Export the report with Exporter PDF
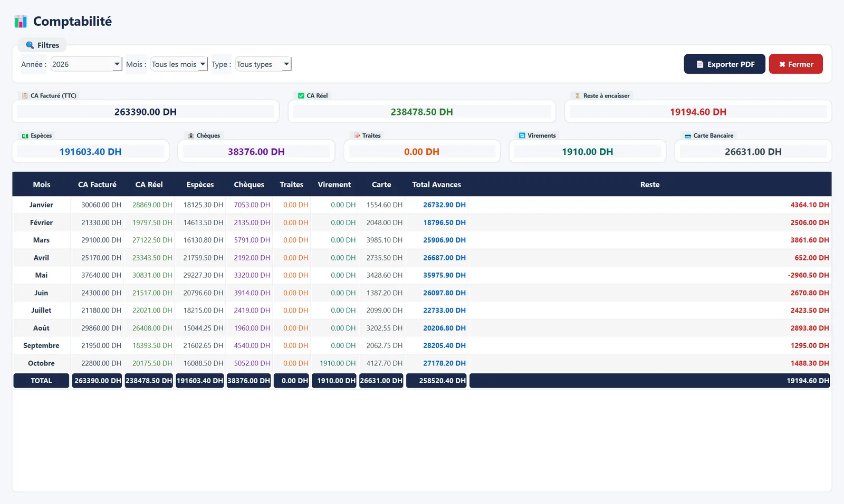844x504 pixels. click(x=724, y=64)
